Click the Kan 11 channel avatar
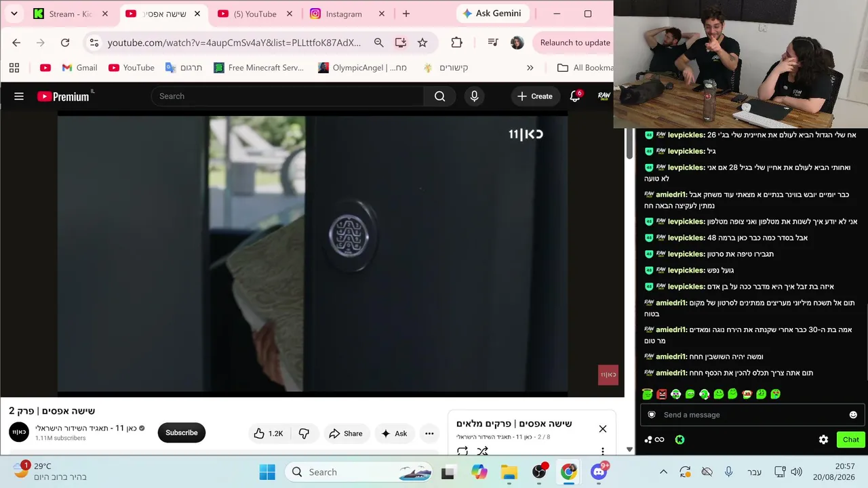 [19, 432]
